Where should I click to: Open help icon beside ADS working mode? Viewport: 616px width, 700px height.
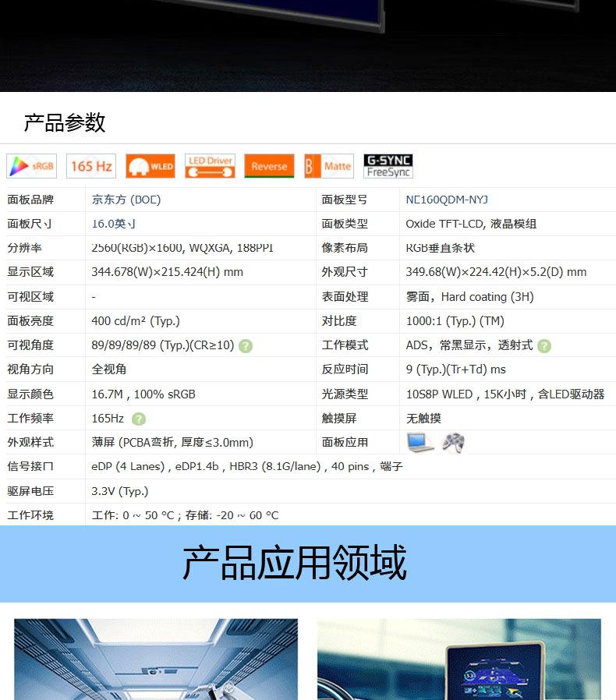click(544, 346)
